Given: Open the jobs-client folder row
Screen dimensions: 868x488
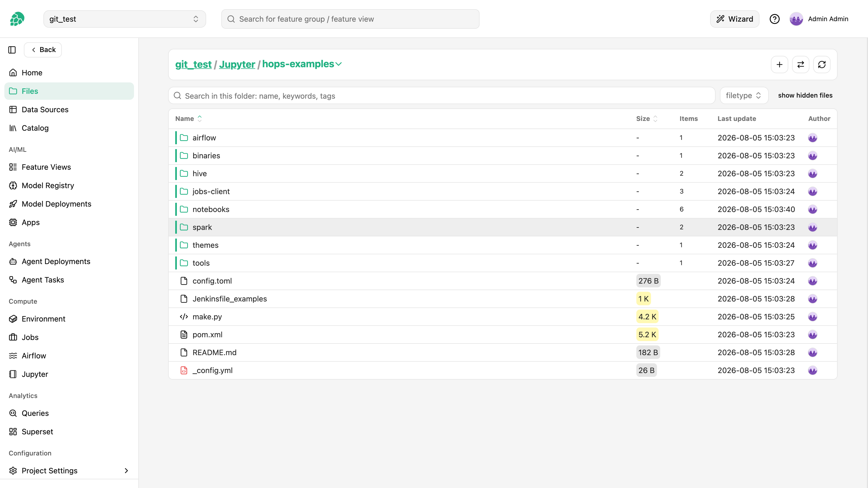Looking at the screenshot, I should click(x=503, y=191).
